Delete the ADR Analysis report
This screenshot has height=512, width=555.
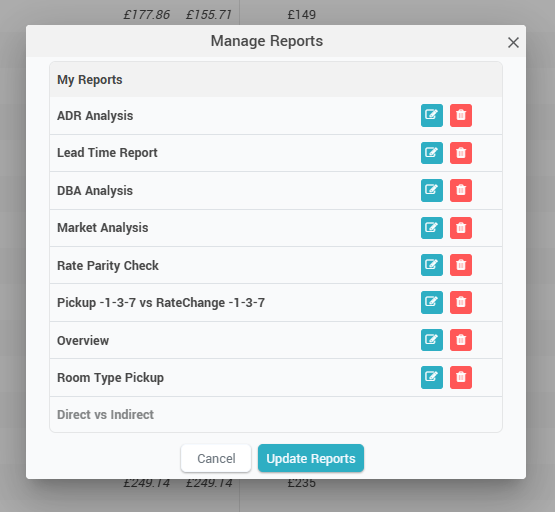coord(460,115)
